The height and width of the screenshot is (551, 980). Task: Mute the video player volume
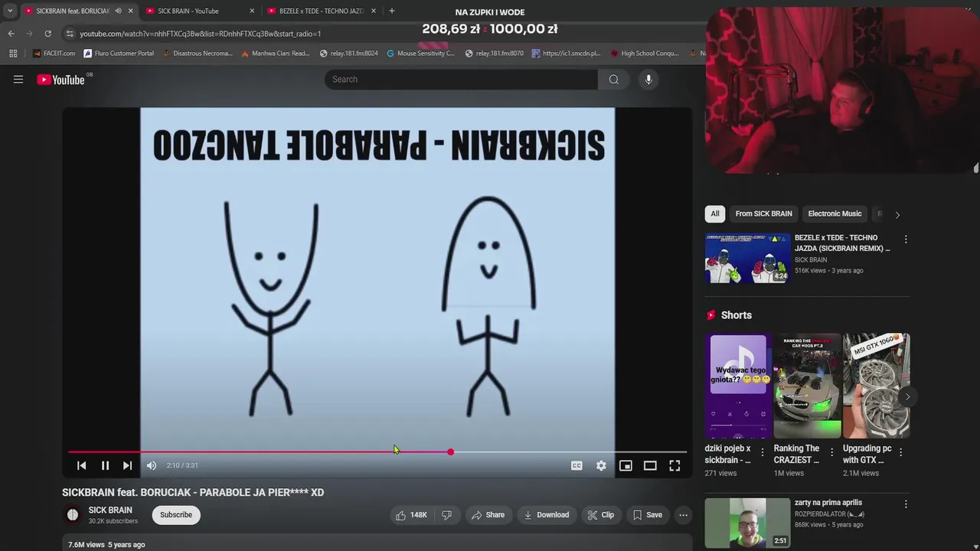click(x=152, y=465)
